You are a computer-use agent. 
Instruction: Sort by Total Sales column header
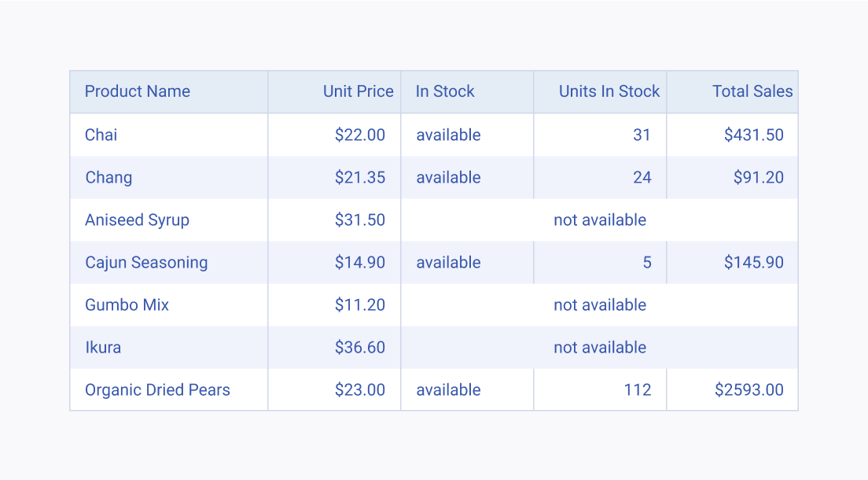[x=733, y=91]
